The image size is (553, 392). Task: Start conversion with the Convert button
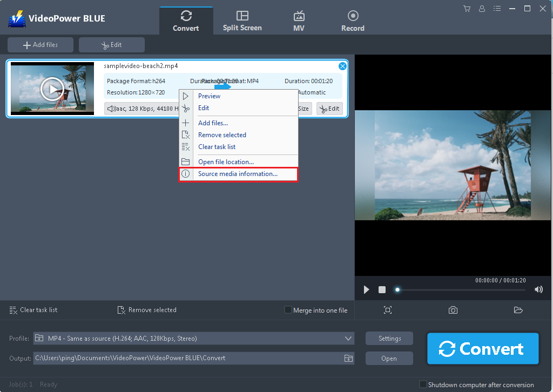[x=482, y=348]
